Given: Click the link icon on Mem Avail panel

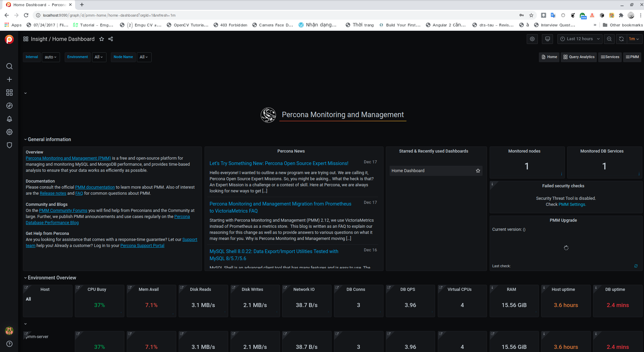Looking at the screenshot, I should click(x=130, y=288).
